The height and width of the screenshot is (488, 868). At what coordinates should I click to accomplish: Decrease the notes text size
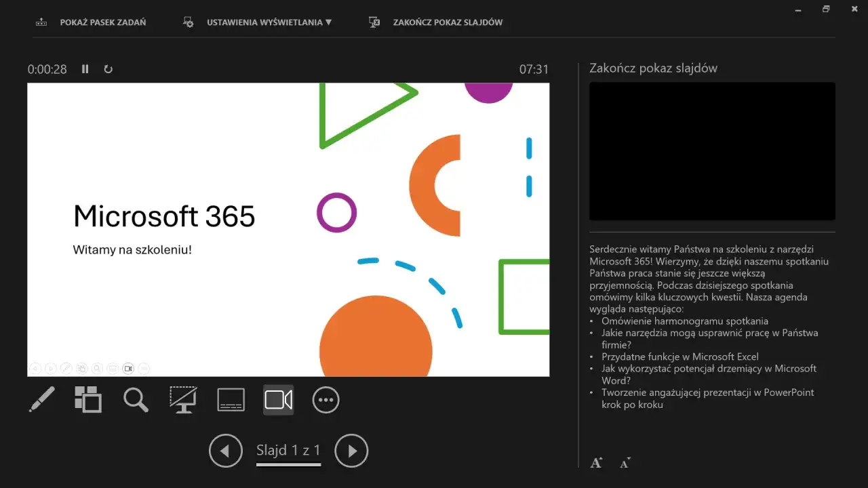coord(625,463)
